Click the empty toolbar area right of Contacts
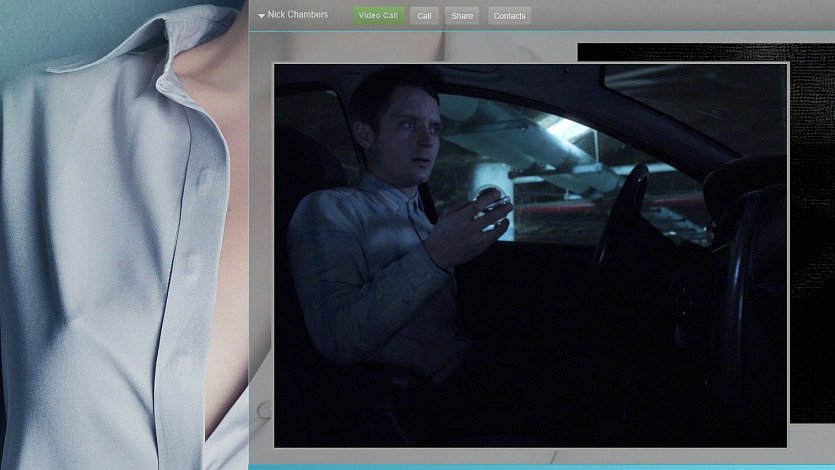 (680, 16)
